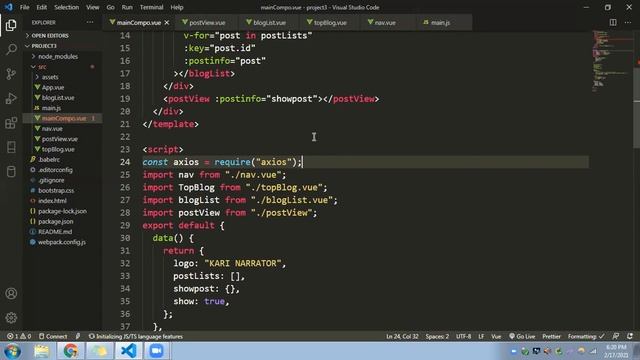The image size is (640, 360).
Task: Click UTF-8 encoding in status bar
Action: pyautogui.click(x=463, y=336)
